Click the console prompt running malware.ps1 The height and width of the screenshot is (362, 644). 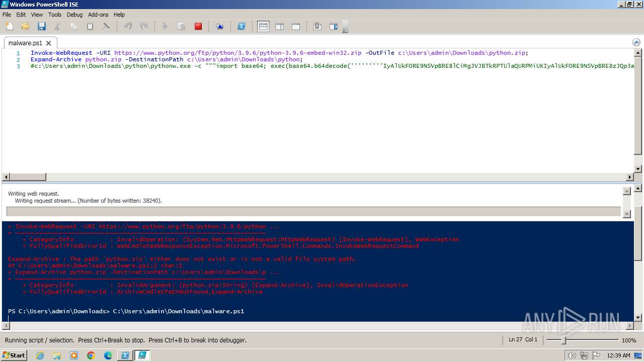coord(126,311)
